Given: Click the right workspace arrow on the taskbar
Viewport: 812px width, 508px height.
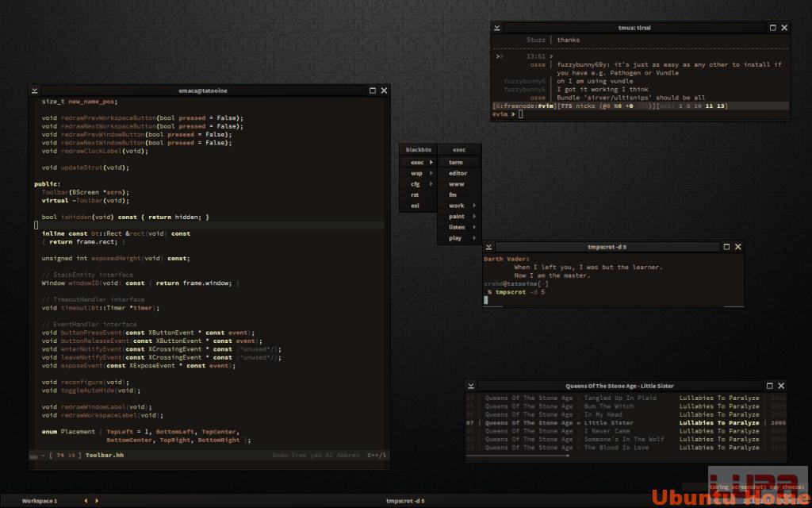Looking at the screenshot, I should tap(97, 501).
